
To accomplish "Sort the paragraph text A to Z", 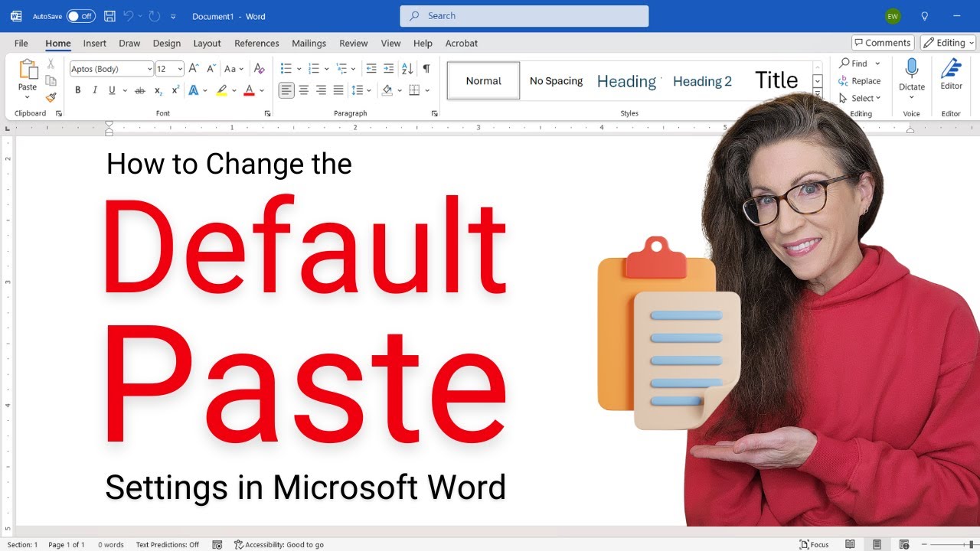I will click(x=407, y=69).
